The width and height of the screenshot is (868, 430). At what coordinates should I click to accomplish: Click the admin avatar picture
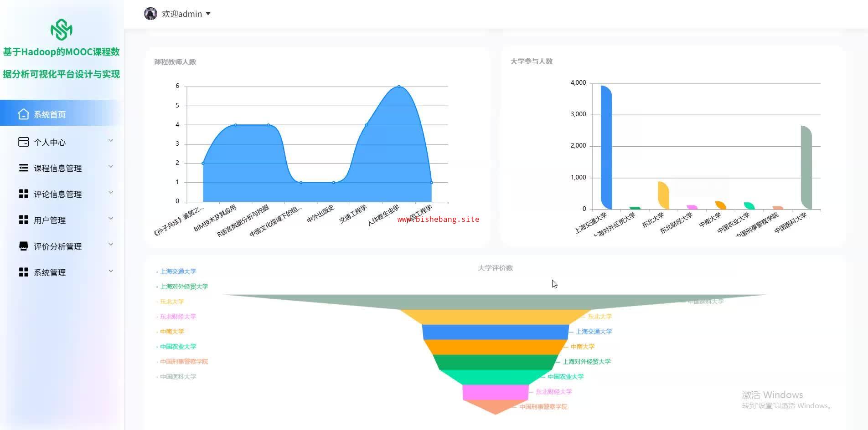(x=150, y=14)
